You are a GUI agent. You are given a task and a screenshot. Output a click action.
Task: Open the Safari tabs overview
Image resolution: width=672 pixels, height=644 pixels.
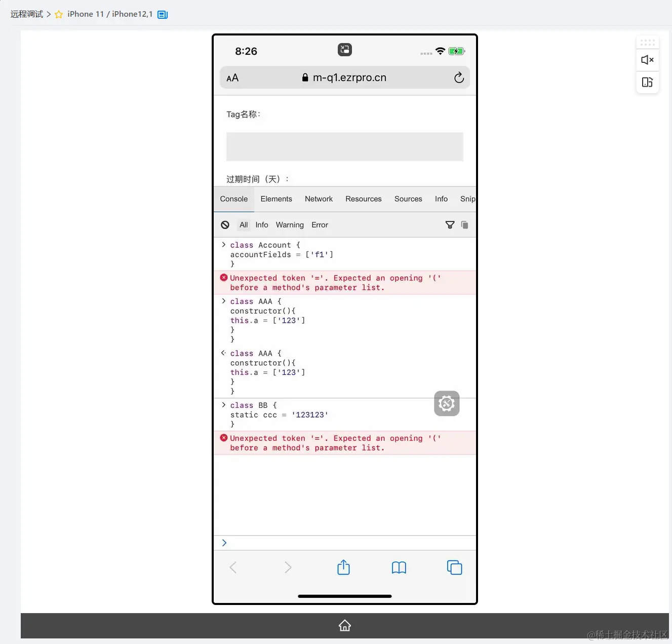click(454, 567)
